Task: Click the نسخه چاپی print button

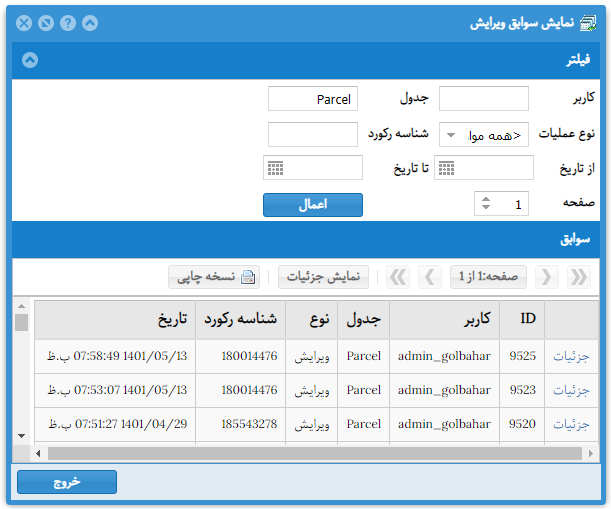Action: coord(214,277)
